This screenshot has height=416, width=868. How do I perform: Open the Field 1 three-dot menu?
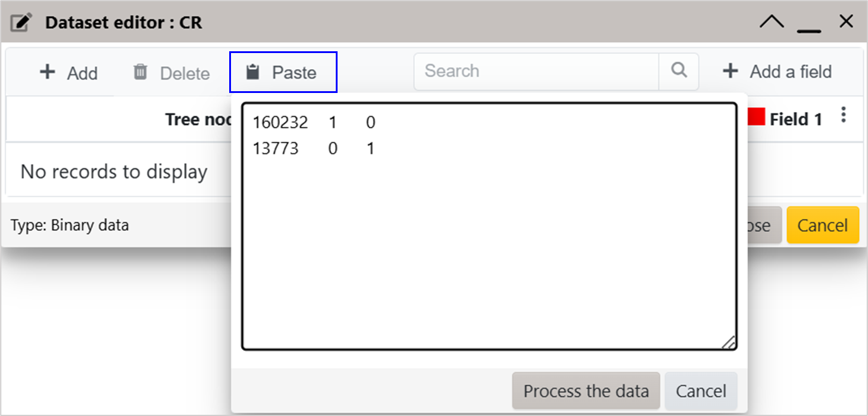(843, 115)
